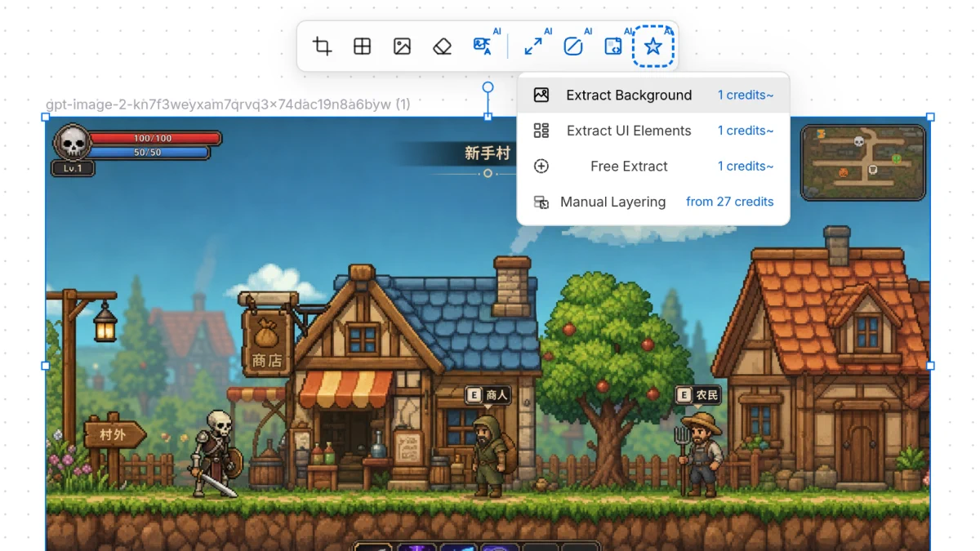
Task: Click the farmer holding a pitchfork
Action: (700, 454)
